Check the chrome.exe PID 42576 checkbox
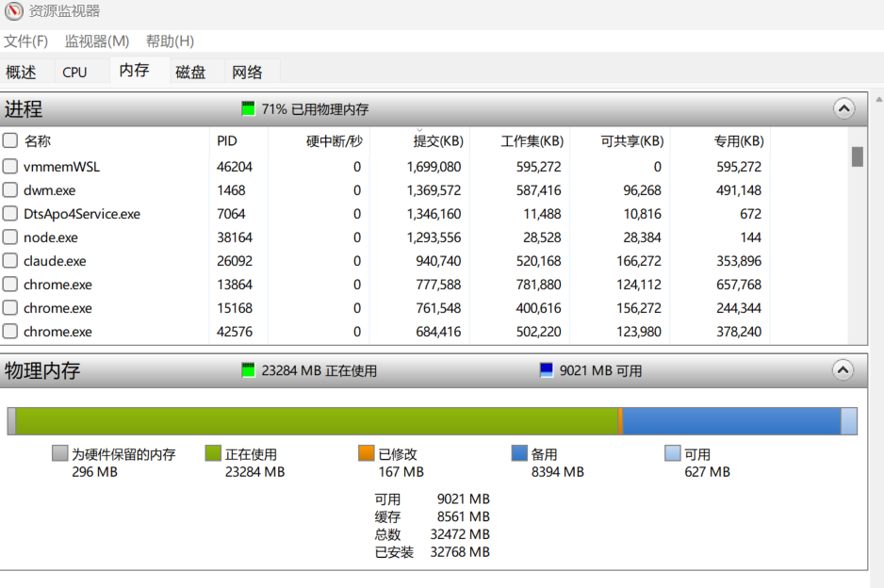 click(10, 332)
